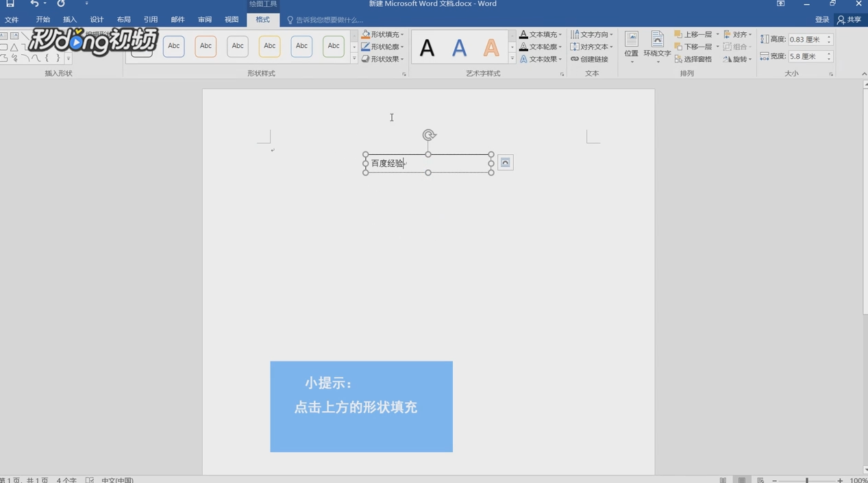The height and width of the screenshot is (483, 868).
Task: Switch to the 引用 (References) tab
Action: click(x=151, y=20)
